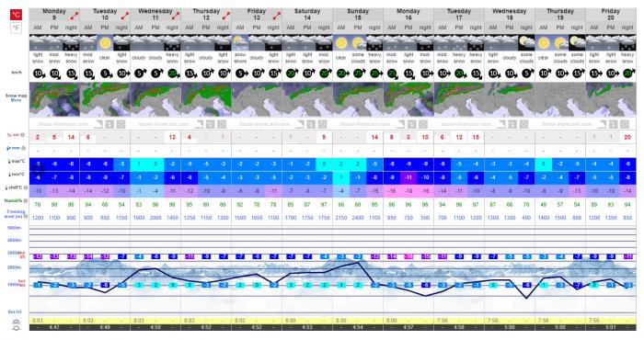Screen dimensions: 644x340
Task: Click Wednesday 11 night green 20 wind icon
Action: pyautogui.click(x=173, y=74)
